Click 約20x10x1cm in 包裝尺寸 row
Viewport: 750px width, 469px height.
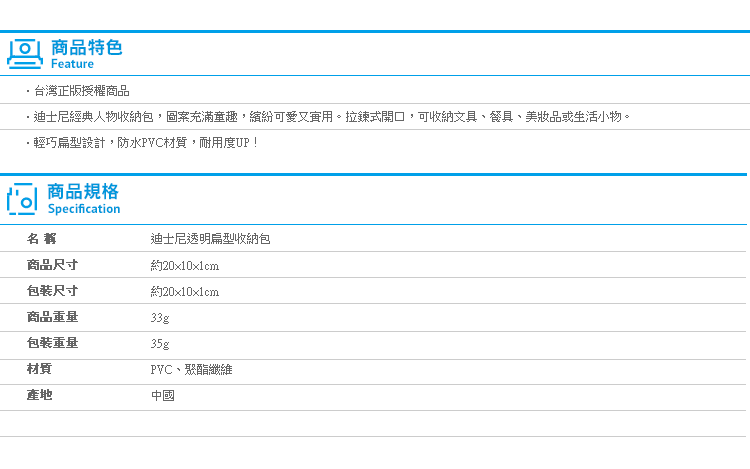coord(185,292)
